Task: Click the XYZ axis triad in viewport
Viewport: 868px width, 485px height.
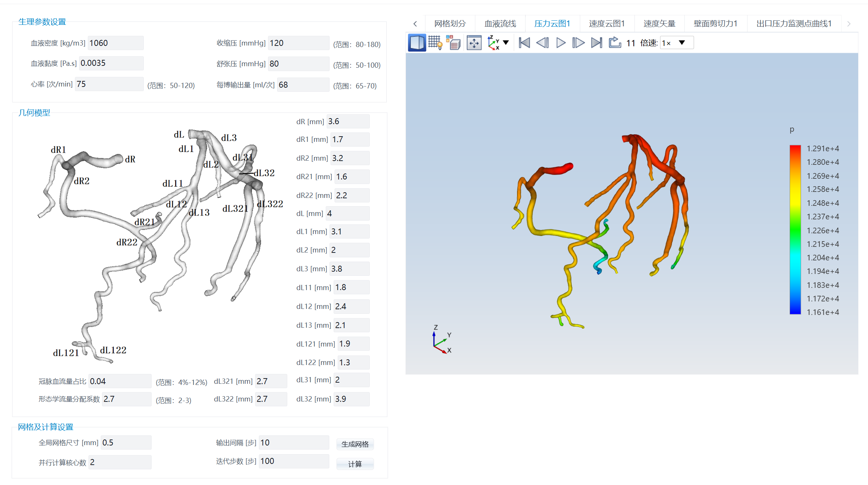Action: point(441,340)
